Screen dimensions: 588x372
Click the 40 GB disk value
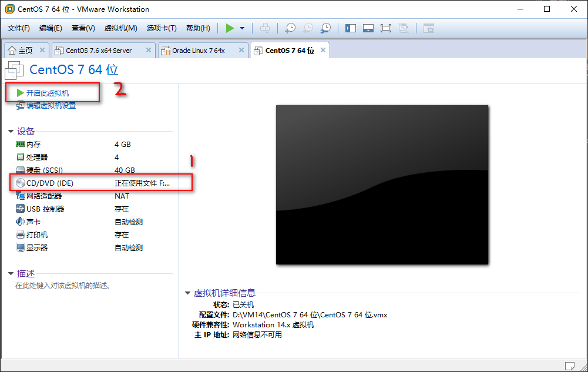click(125, 170)
